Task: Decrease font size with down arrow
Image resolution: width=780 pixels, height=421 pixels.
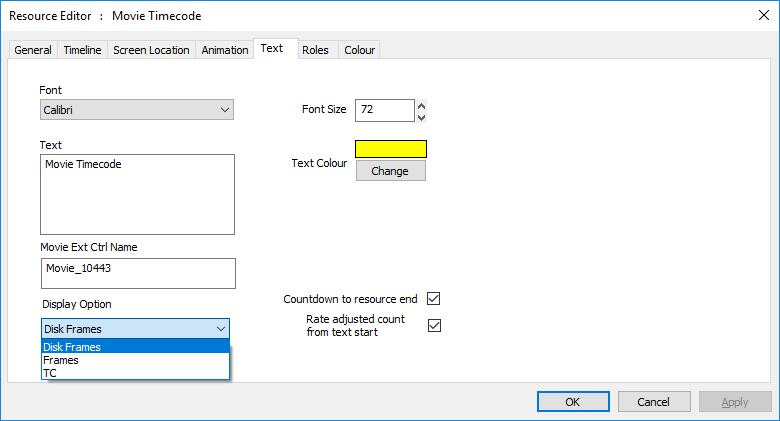Action: click(x=421, y=117)
